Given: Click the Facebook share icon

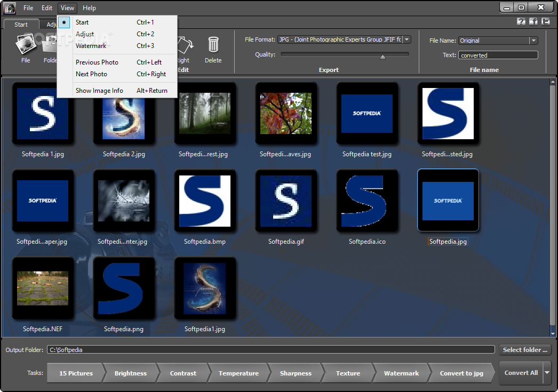Looking at the screenshot, I should pyautogui.click(x=533, y=22).
